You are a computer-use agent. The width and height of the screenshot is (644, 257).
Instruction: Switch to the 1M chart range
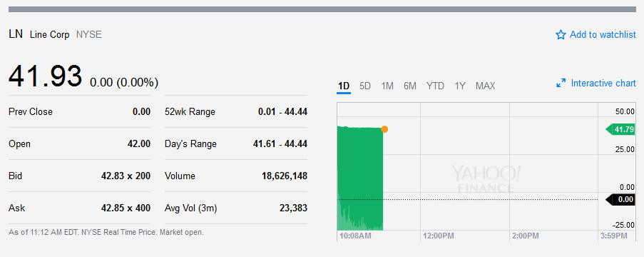387,86
